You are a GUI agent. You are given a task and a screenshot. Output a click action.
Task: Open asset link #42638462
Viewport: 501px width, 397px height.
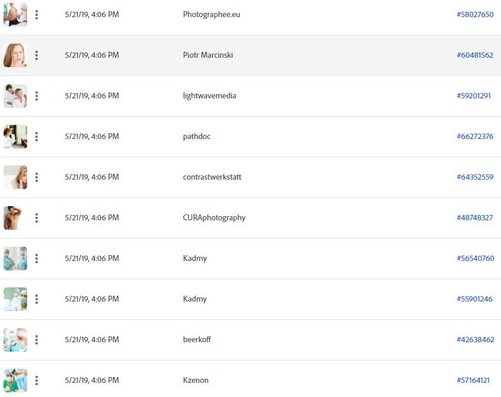tap(475, 340)
